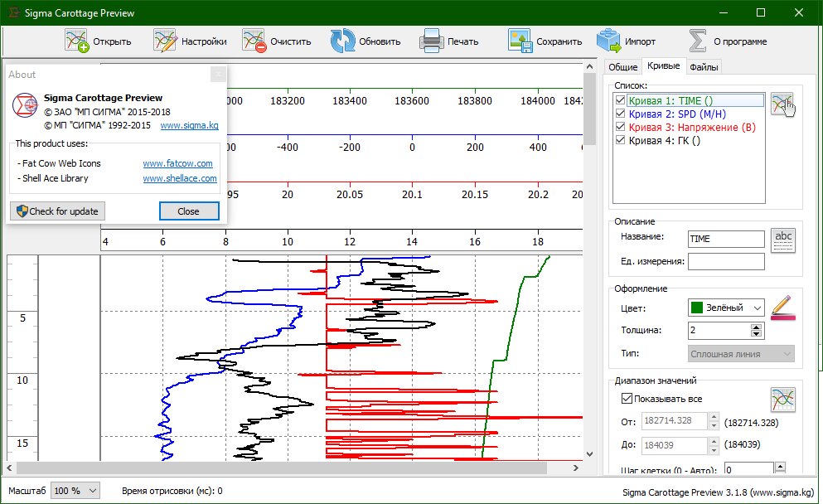The image size is (823, 504).
Task: Decrease the Толщина value with down arrow
Action: [x=756, y=334]
